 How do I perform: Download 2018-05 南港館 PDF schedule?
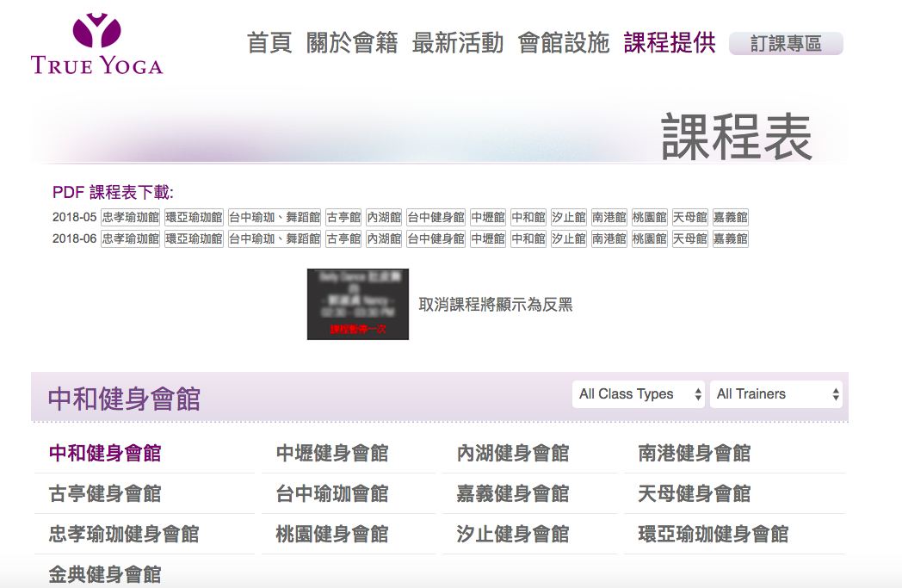tap(609, 218)
